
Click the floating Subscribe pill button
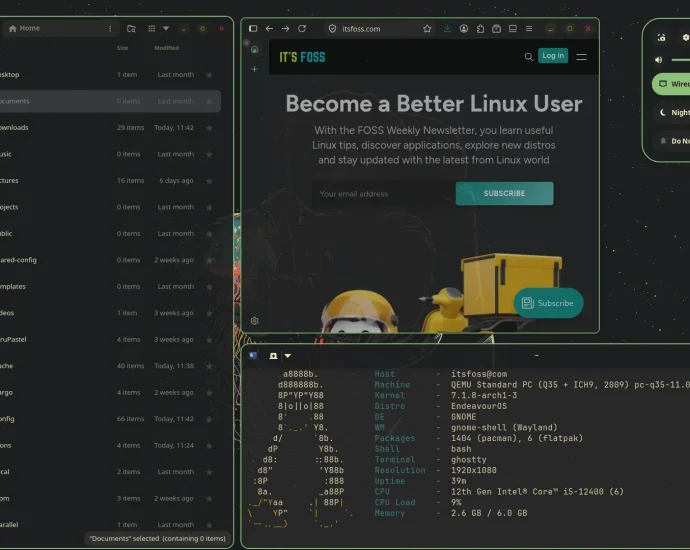point(548,303)
